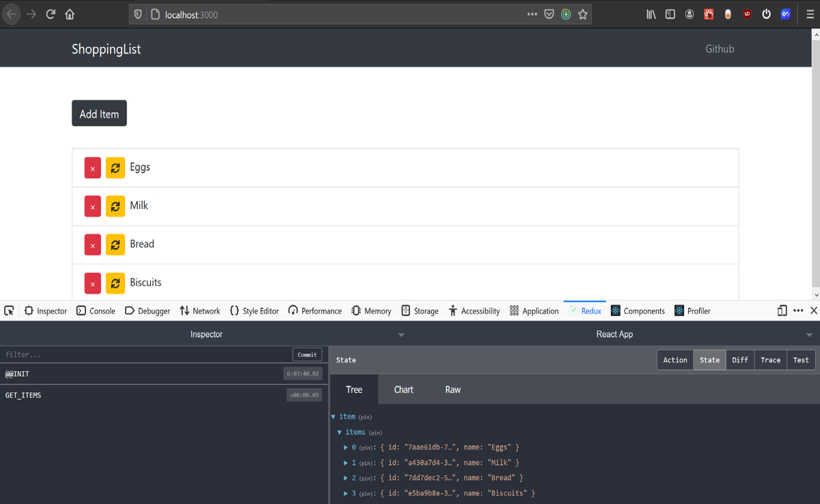Screen dimensions: 820x504
Task: Open the Style Editor devtools tab
Action: [254, 311]
